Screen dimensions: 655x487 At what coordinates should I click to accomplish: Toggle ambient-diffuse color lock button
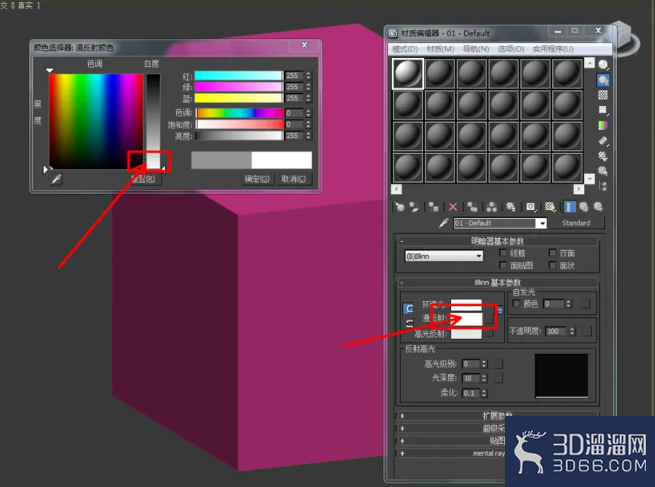408,309
